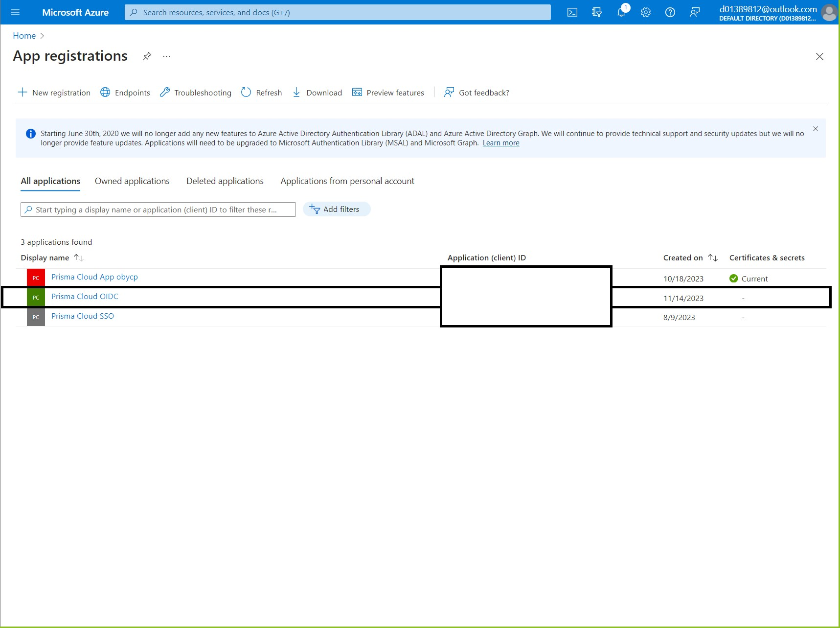Launch Cloud Shell from the top bar

click(x=572, y=12)
